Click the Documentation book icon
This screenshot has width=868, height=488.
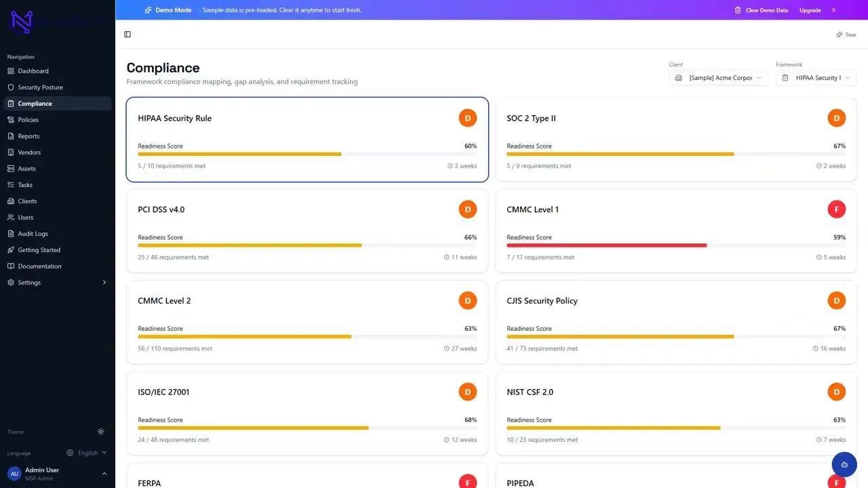click(x=11, y=266)
